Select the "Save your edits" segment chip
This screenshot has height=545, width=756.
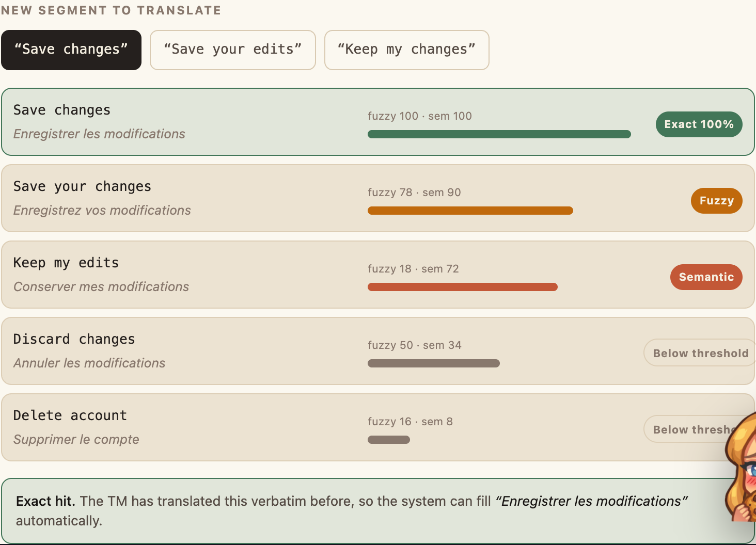click(x=233, y=50)
